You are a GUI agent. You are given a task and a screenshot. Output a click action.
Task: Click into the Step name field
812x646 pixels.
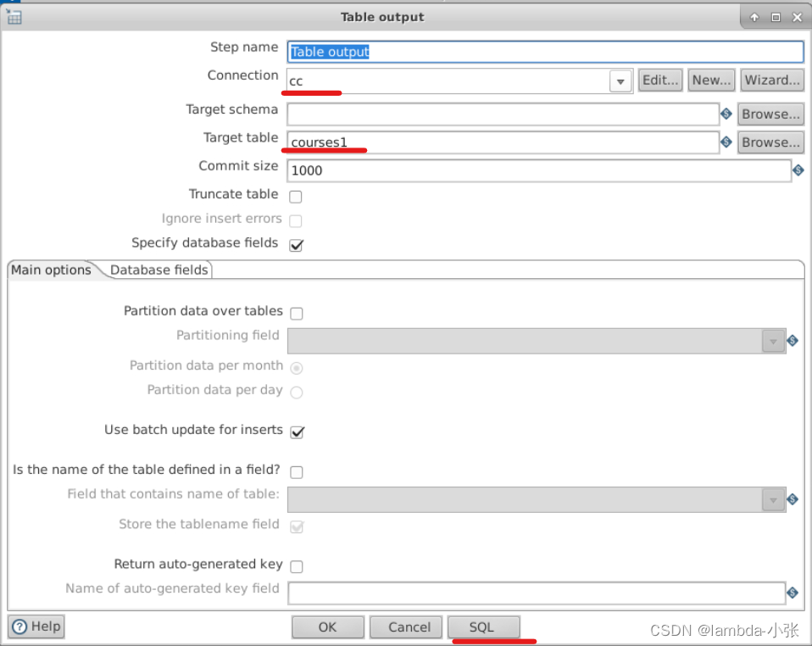(x=545, y=52)
